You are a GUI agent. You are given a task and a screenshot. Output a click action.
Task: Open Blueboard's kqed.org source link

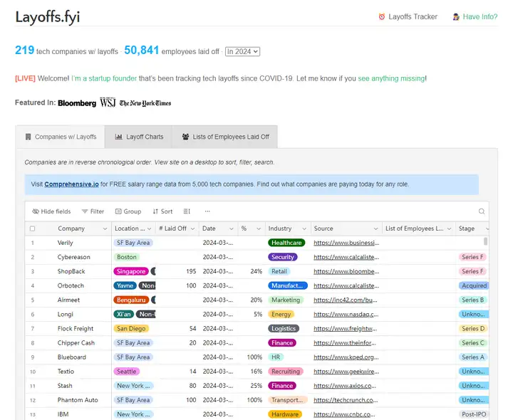[346, 357]
